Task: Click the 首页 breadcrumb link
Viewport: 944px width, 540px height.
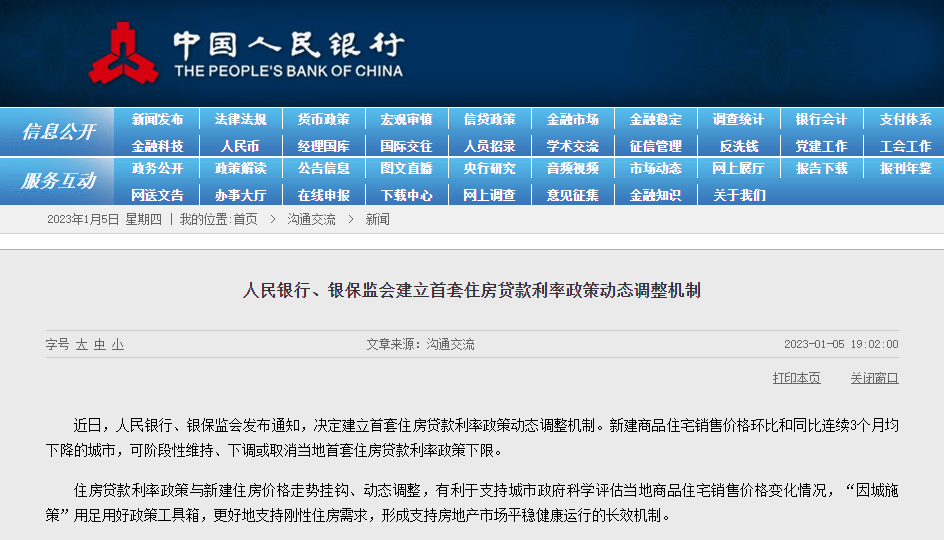Action: 245,219
